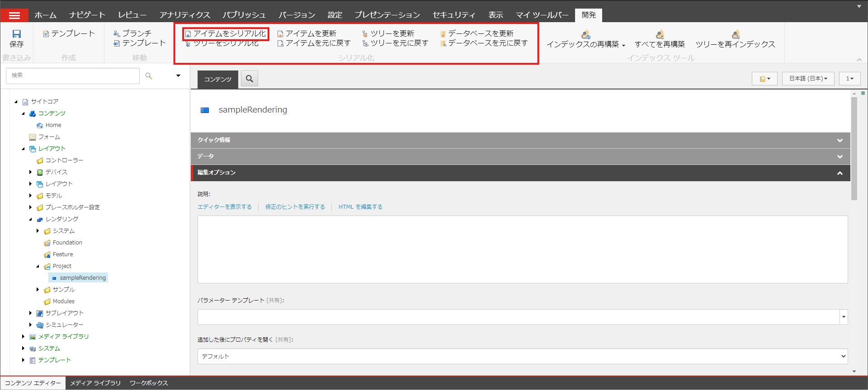This screenshot has height=390, width=868.
Task: Click テンプレート in the 作成 group
Action: click(69, 33)
